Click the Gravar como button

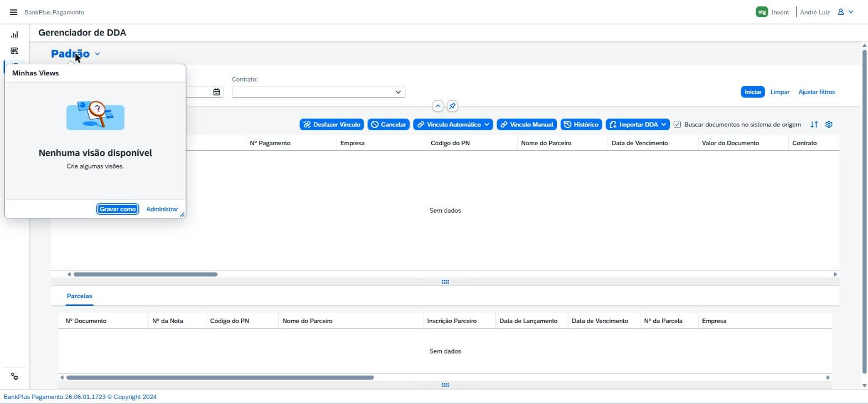(117, 209)
